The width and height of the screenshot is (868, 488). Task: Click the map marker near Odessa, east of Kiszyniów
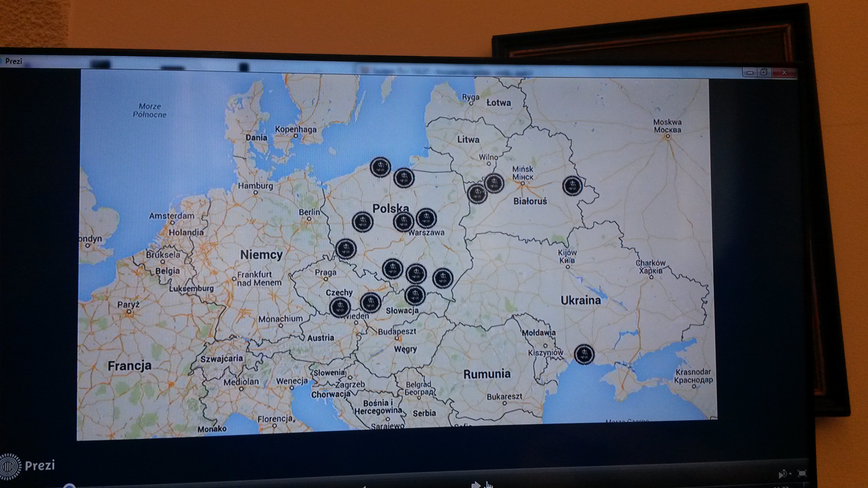(x=584, y=354)
